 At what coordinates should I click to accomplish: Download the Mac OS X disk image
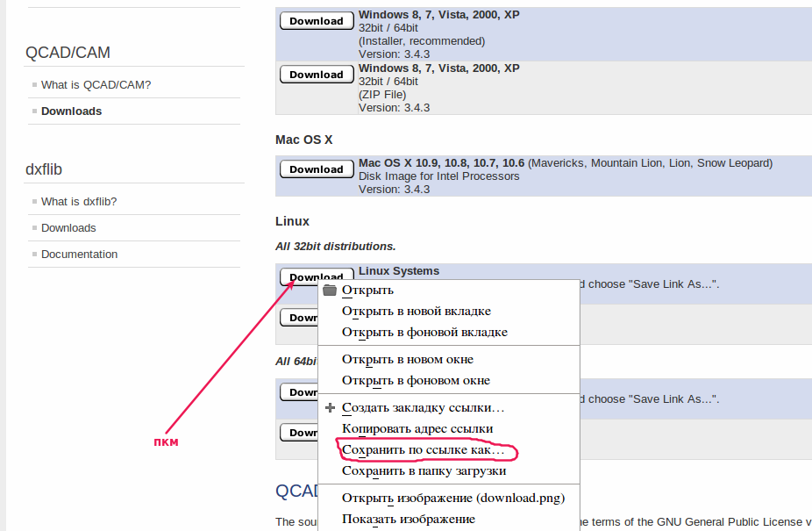click(x=317, y=169)
